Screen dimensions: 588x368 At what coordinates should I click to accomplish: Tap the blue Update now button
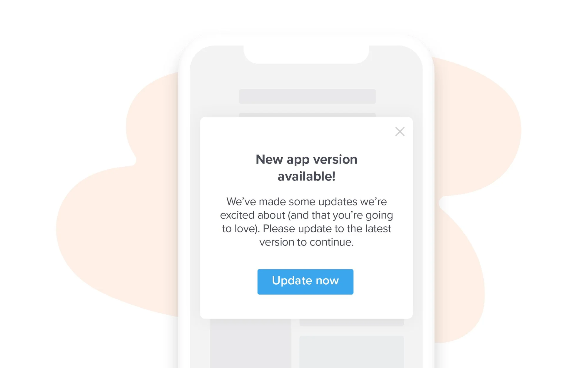click(x=305, y=282)
